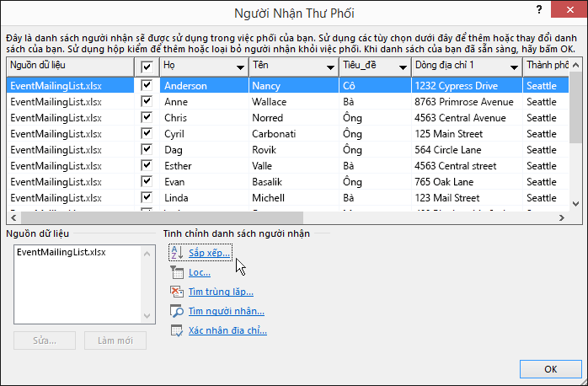Uncheck the Anne recipient checkbox
This screenshot has width=588, height=386.
147,101
